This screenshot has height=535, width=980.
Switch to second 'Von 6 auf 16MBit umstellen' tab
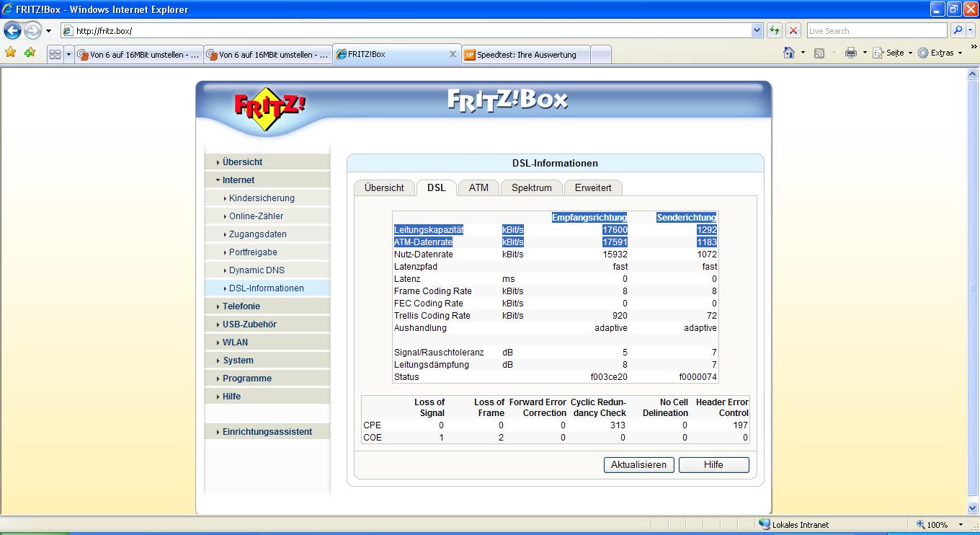point(268,54)
